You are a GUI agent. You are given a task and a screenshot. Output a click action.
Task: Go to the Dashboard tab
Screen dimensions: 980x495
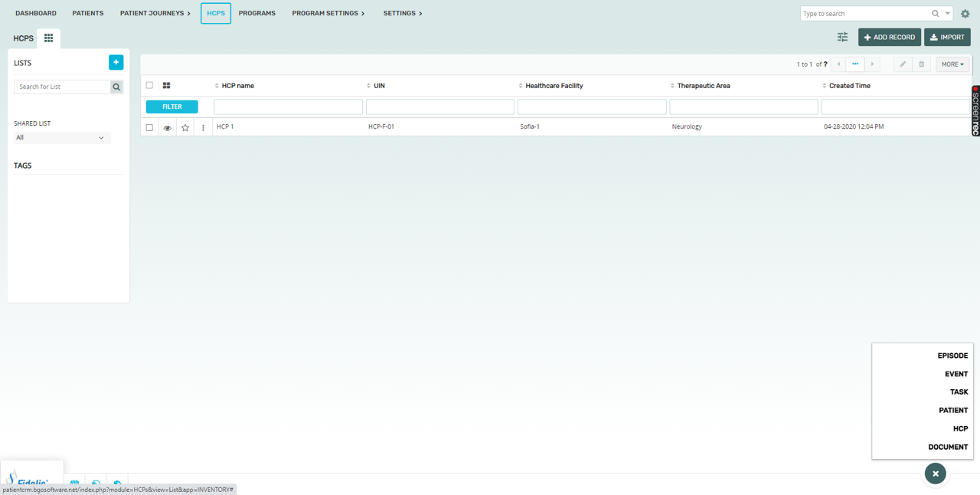[36, 14]
